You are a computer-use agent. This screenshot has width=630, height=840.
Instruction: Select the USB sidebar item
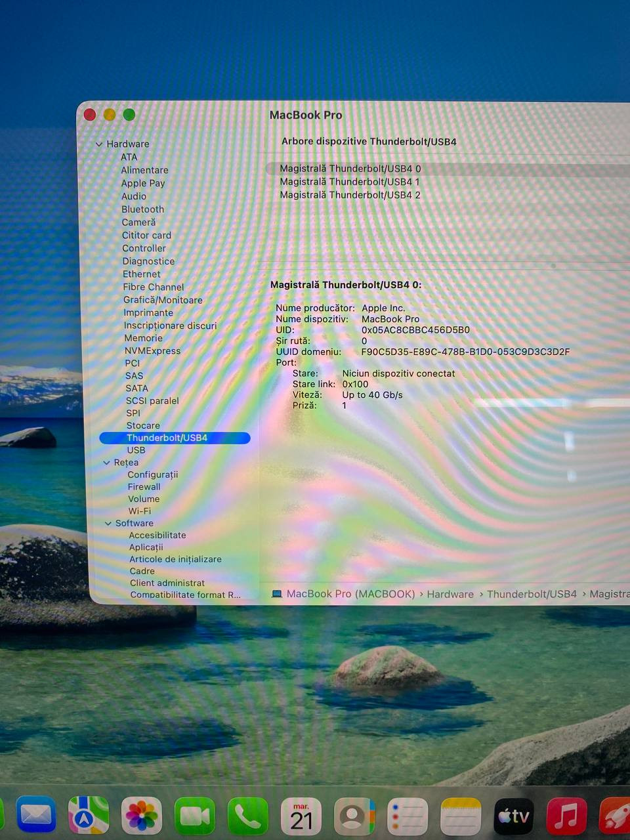tap(136, 450)
